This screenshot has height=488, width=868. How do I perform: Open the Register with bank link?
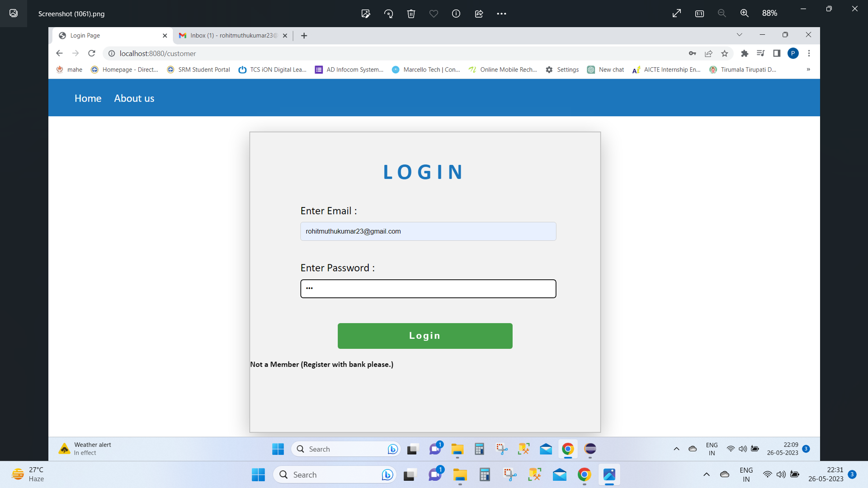pos(321,364)
